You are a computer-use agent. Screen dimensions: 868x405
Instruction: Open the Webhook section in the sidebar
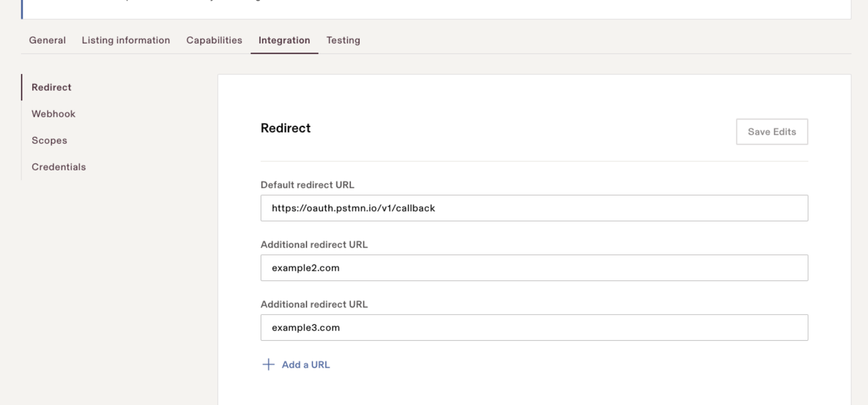(x=54, y=114)
